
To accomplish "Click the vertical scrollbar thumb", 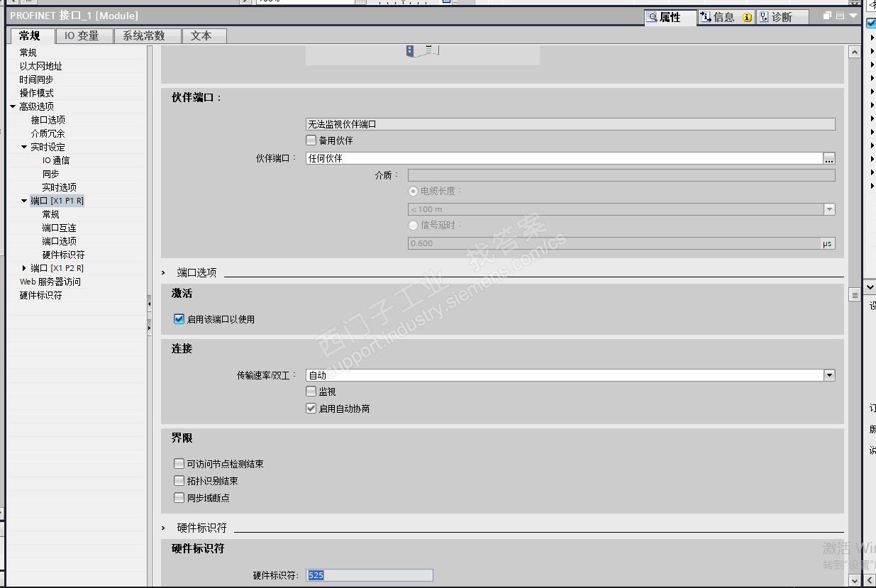I will [x=855, y=295].
